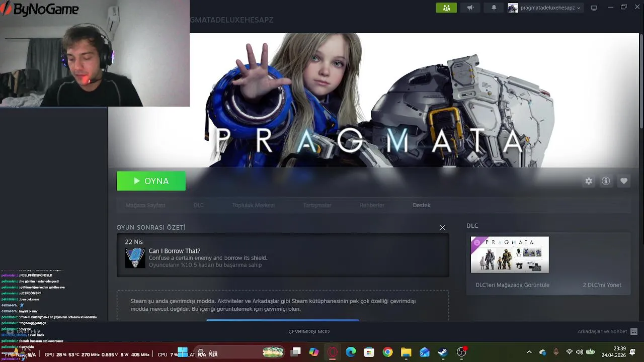Add Pragmata to favorites via the heart icon
This screenshot has width=644, height=362.
point(624,181)
